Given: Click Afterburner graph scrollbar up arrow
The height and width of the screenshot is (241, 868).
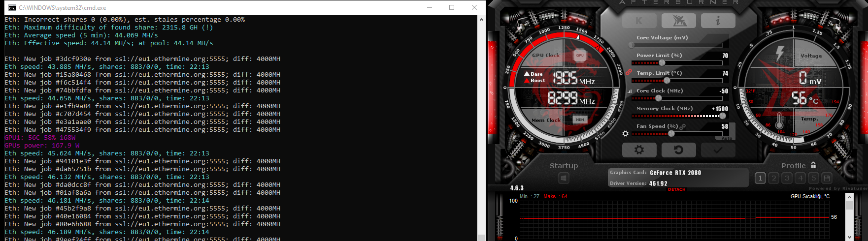Looking at the screenshot, I should pyautogui.click(x=849, y=197).
